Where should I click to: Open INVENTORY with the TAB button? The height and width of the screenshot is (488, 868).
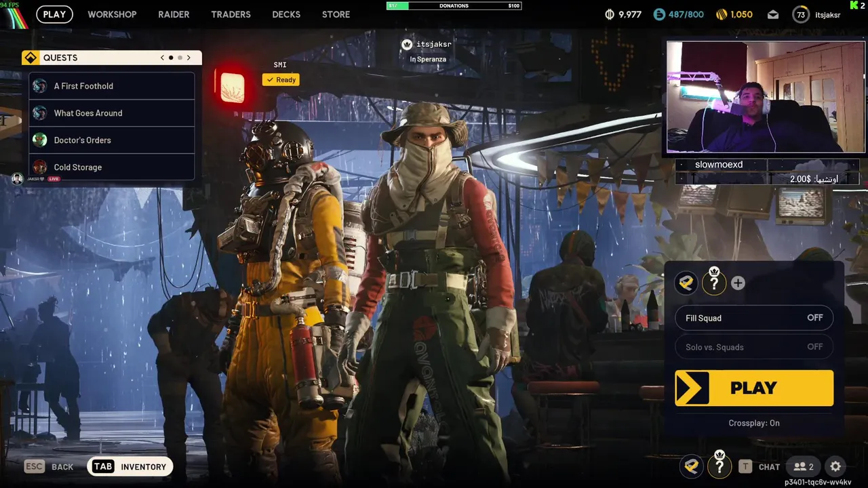coord(130,466)
